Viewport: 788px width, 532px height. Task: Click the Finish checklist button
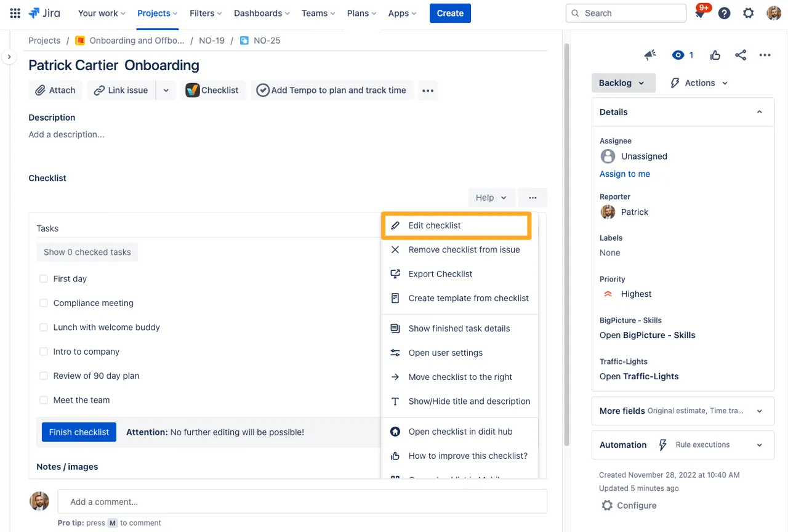click(79, 432)
